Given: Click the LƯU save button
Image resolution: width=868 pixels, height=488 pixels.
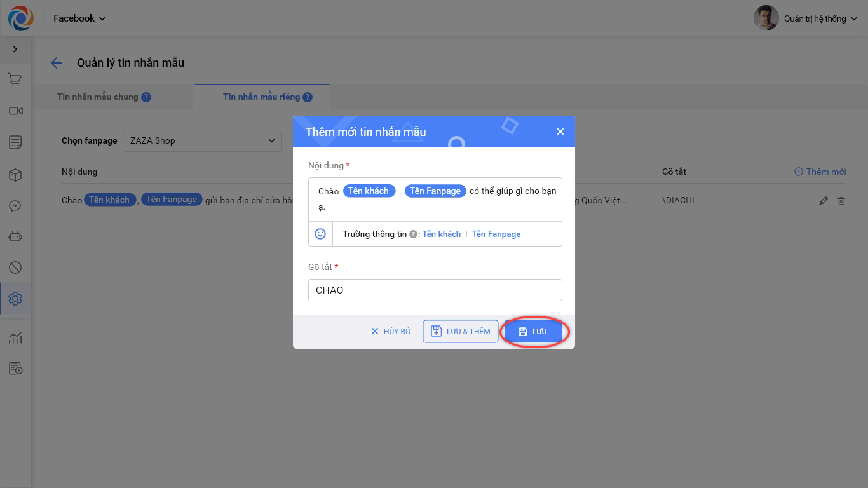Looking at the screenshot, I should [x=533, y=331].
